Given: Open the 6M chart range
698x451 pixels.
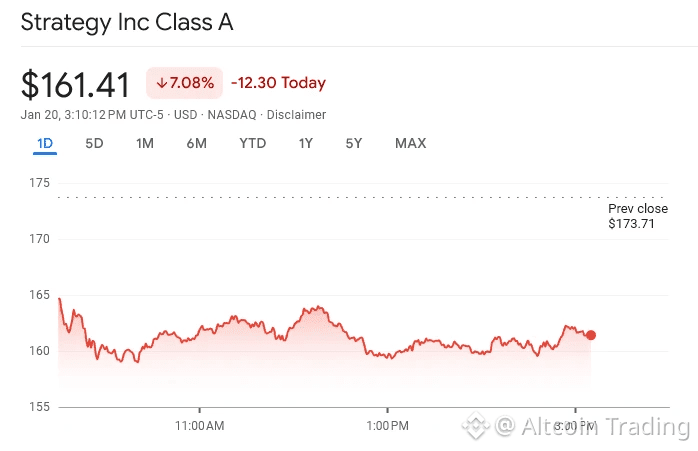Looking at the screenshot, I should coord(196,143).
